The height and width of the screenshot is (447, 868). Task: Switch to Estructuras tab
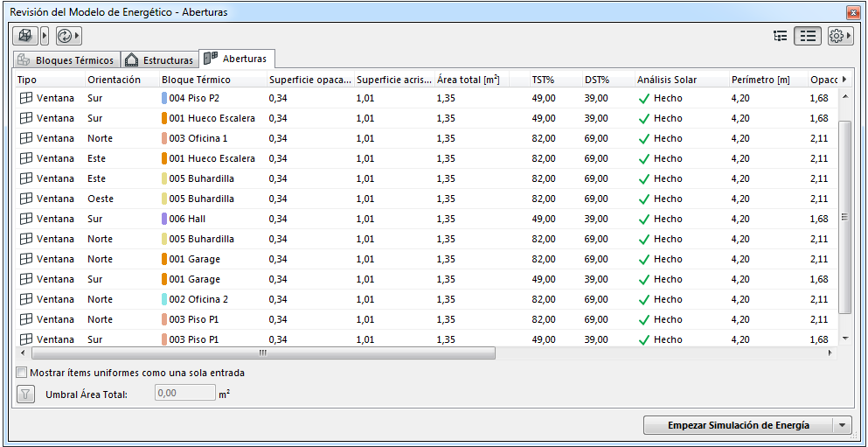coord(159,59)
